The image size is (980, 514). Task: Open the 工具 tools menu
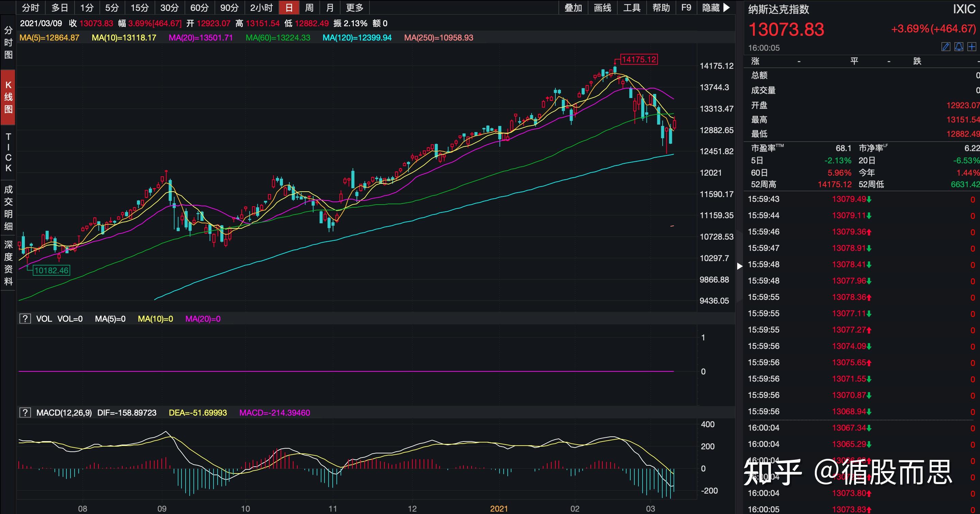(632, 7)
